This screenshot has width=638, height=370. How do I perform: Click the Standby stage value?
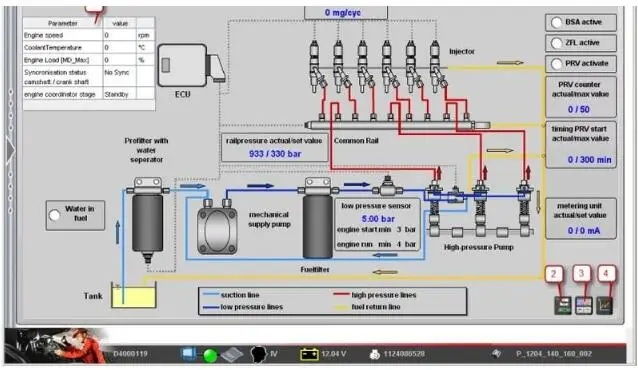(116, 94)
